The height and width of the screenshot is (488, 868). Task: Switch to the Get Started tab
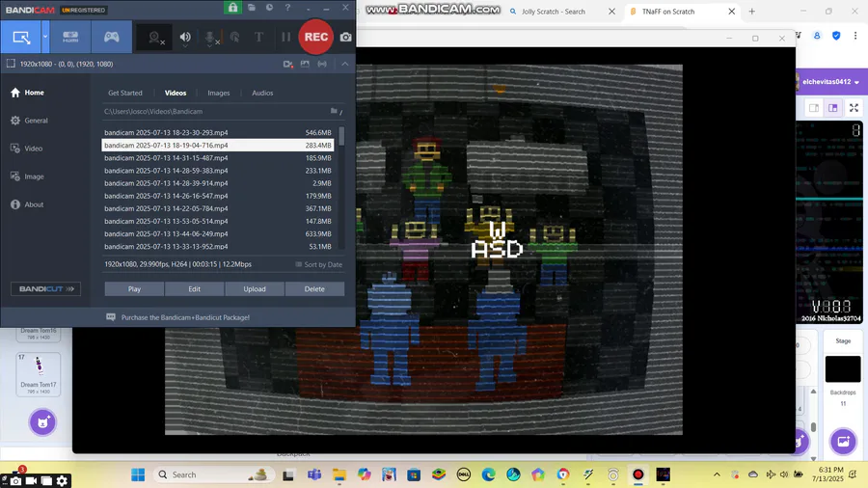125,93
